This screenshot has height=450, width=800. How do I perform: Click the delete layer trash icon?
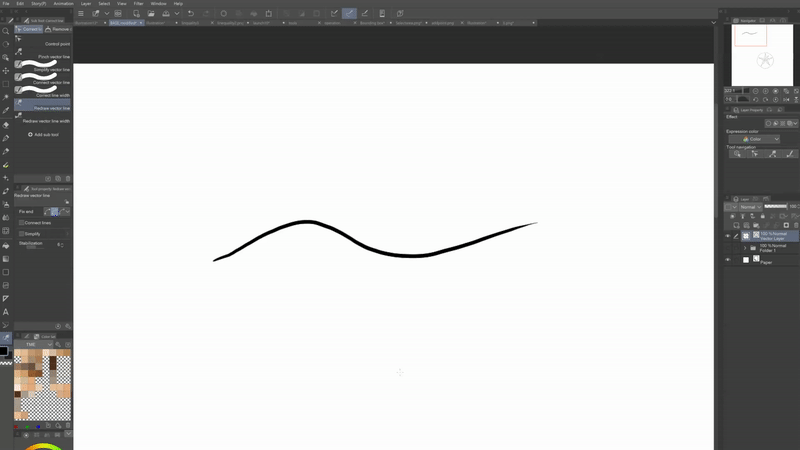(796, 225)
